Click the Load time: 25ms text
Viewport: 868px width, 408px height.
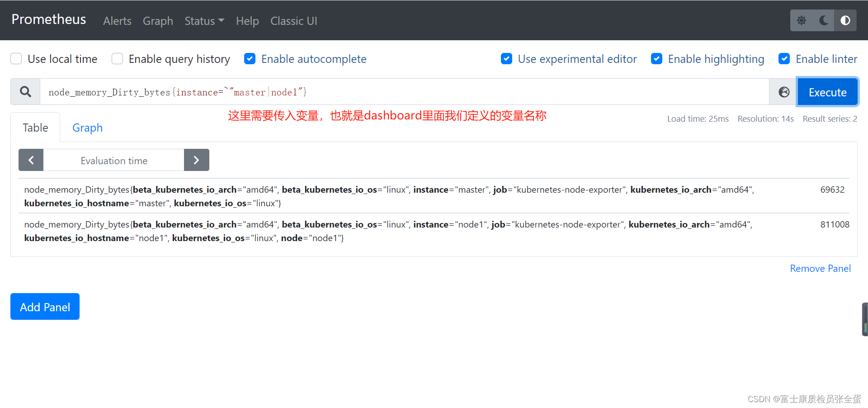[x=698, y=119]
